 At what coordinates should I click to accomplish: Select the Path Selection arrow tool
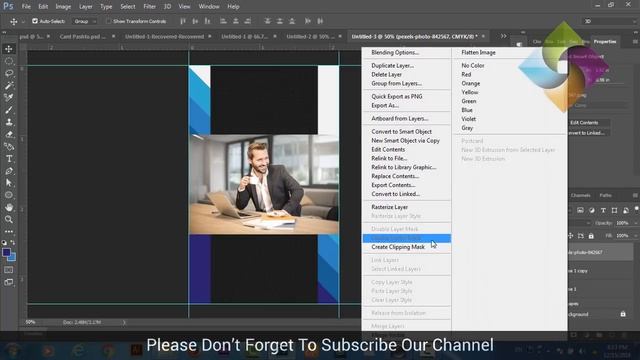[9, 183]
